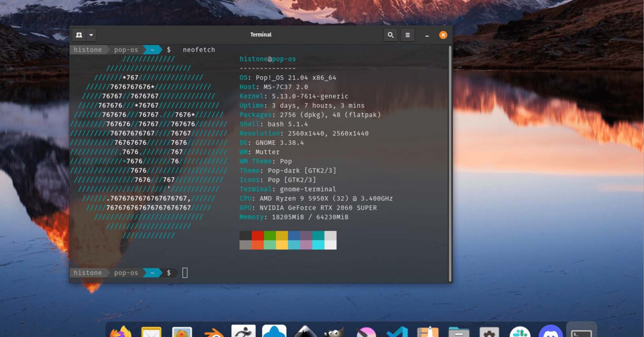
Task: Click the 'Pop-dark [GTK2/3]' theme value
Action: point(302,171)
